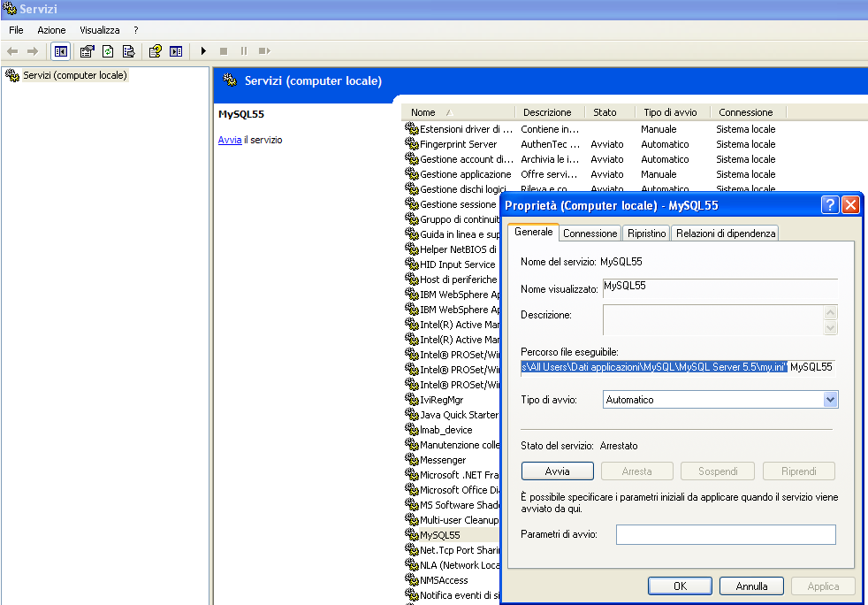
Task: Click the Pause service toolbar icon
Action: (x=244, y=51)
